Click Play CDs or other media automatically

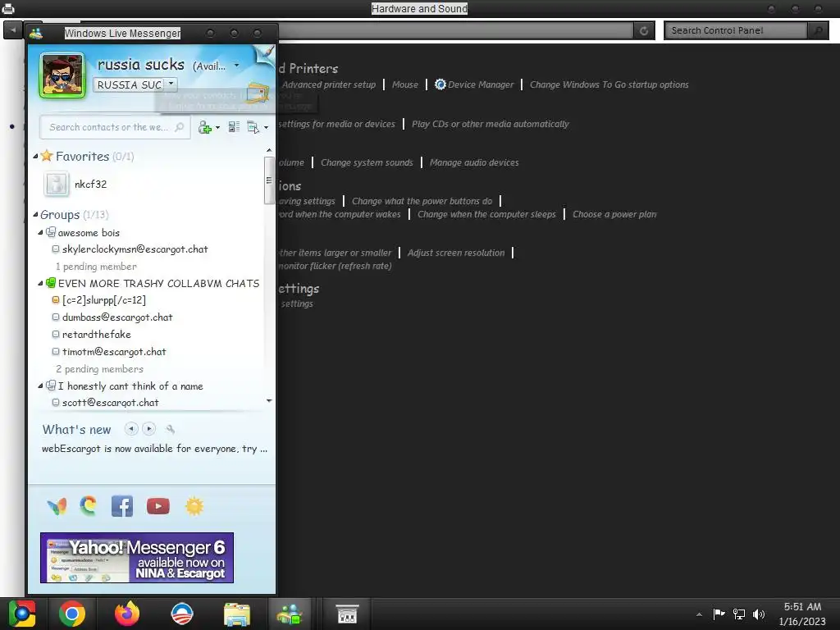tap(491, 125)
